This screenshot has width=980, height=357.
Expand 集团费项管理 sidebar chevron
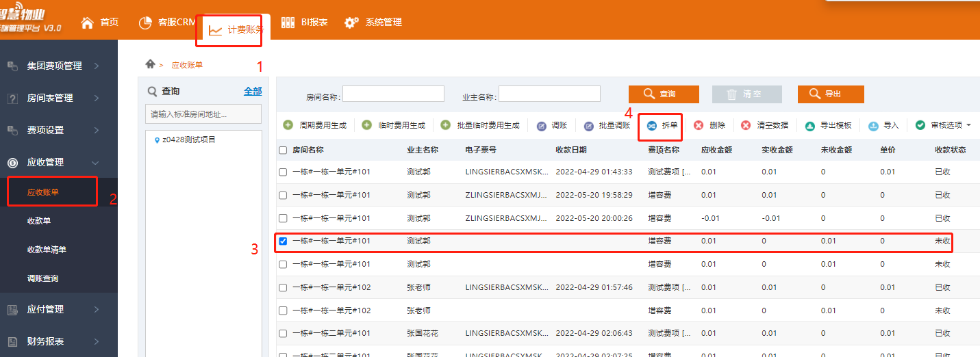[97, 66]
